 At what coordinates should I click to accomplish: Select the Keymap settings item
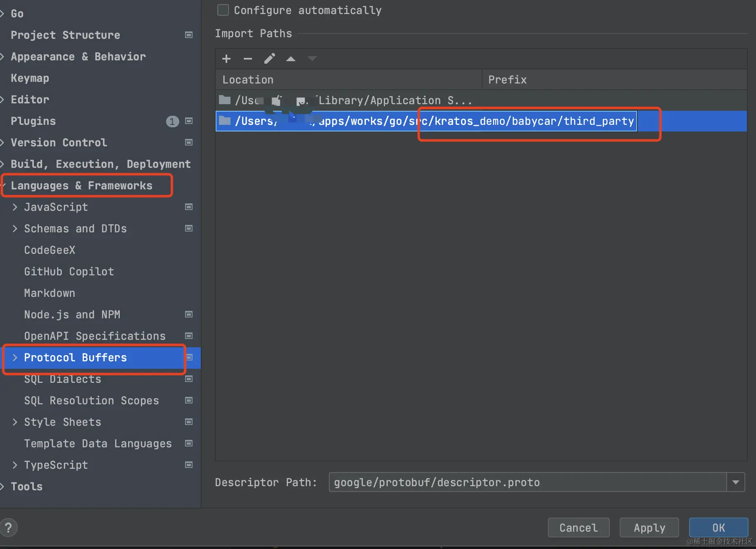(30, 78)
